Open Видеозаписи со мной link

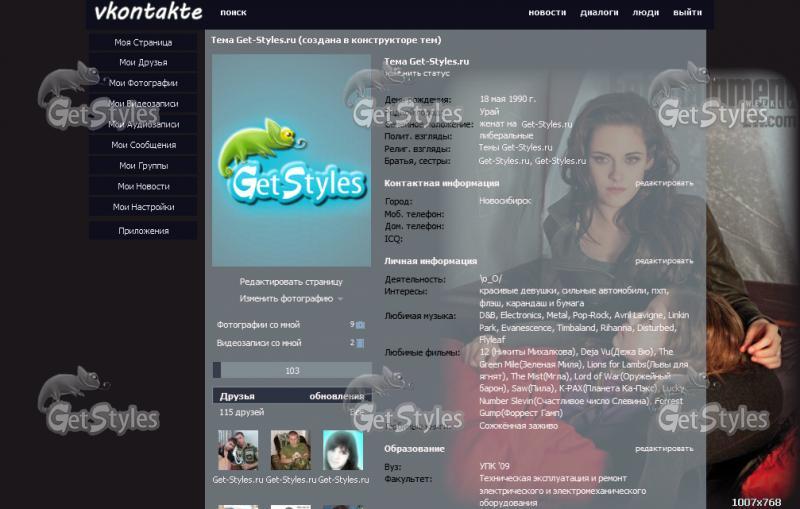pyautogui.click(x=259, y=343)
